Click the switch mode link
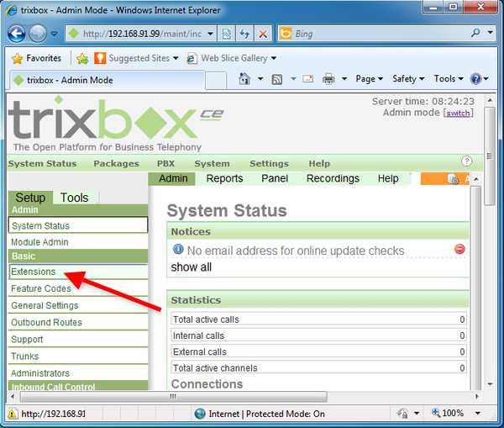Image resolution: width=504 pixels, height=428 pixels. point(458,114)
